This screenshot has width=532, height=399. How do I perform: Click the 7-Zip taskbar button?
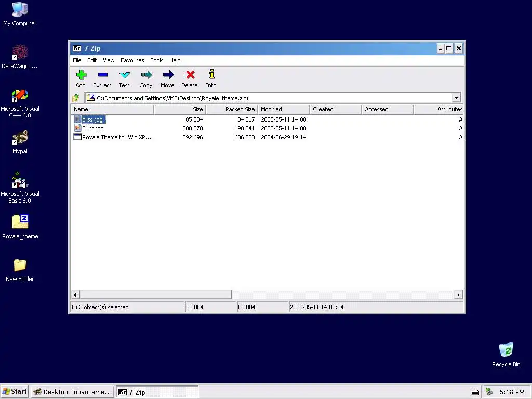[x=157, y=392]
